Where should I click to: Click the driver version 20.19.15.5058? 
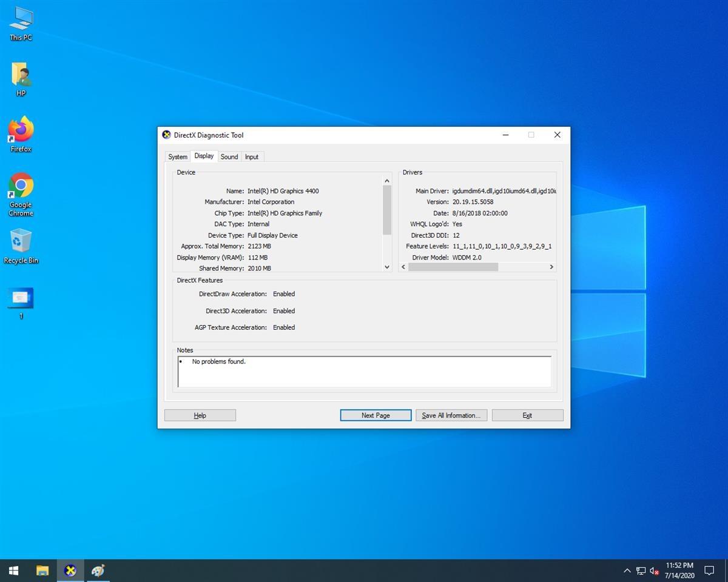(x=473, y=202)
